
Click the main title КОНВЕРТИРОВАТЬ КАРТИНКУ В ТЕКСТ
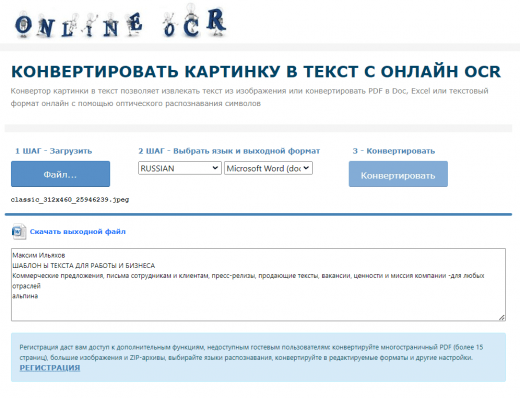tap(256, 71)
